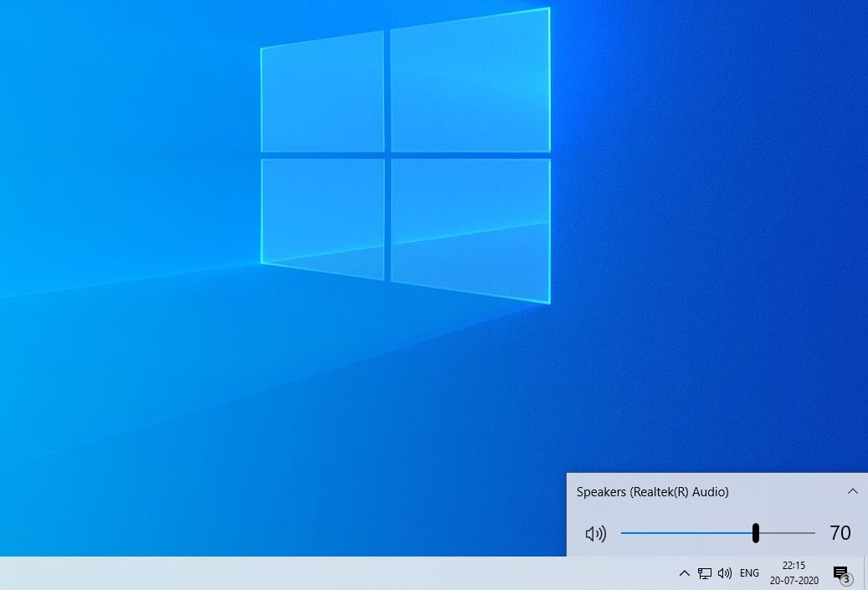Viewport: 868px width, 590px height.
Task: Select the Speakers (Realtek(R) Audio) device name
Action: tap(652, 492)
